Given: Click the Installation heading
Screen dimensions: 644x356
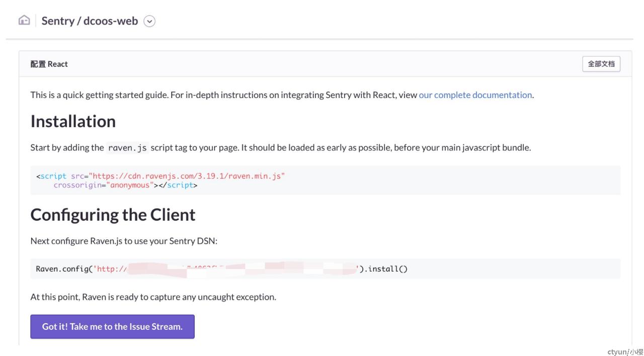Looking at the screenshot, I should [73, 121].
